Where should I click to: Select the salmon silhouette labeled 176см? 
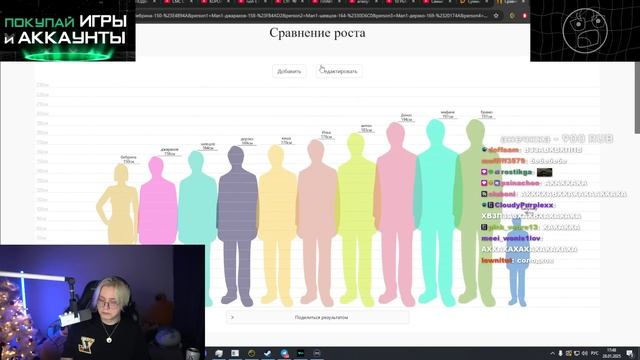pos(317,222)
